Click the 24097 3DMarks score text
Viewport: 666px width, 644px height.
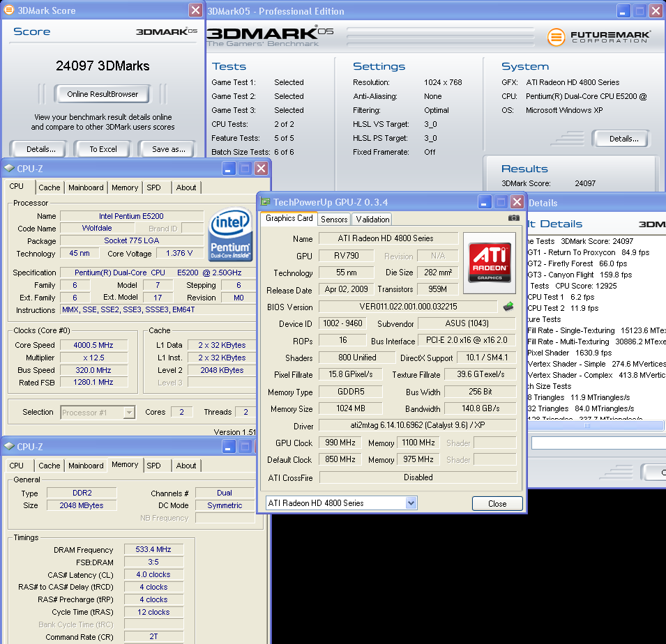103,66
